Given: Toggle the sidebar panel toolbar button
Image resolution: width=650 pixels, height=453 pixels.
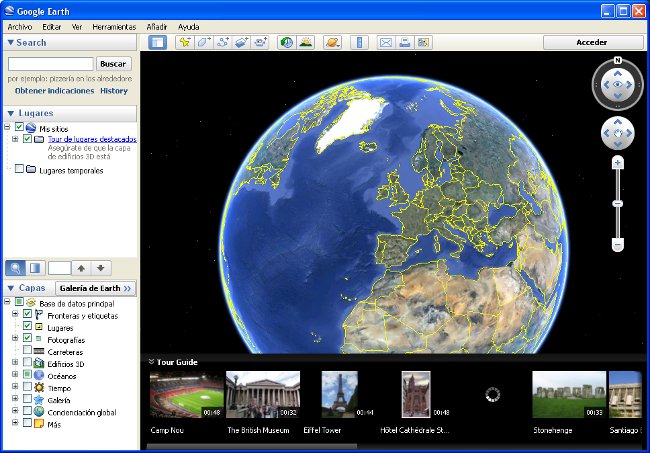Looking at the screenshot, I should coord(158,42).
